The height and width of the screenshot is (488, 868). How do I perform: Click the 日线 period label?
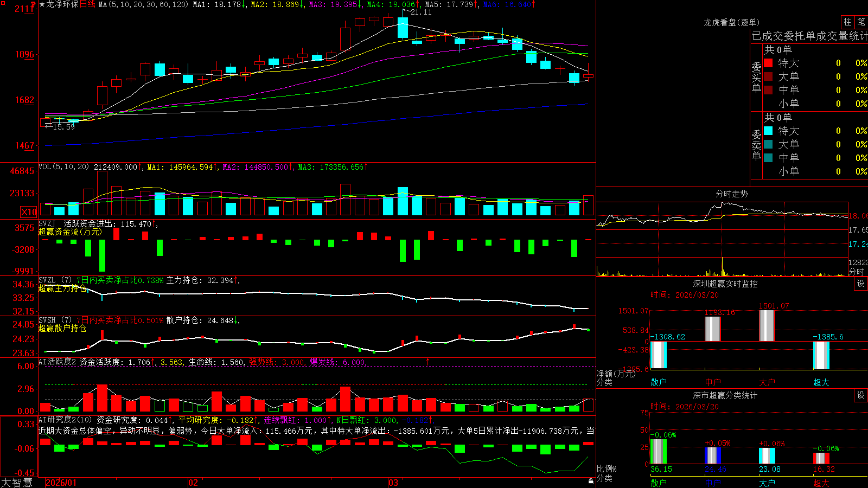(x=87, y=4)
